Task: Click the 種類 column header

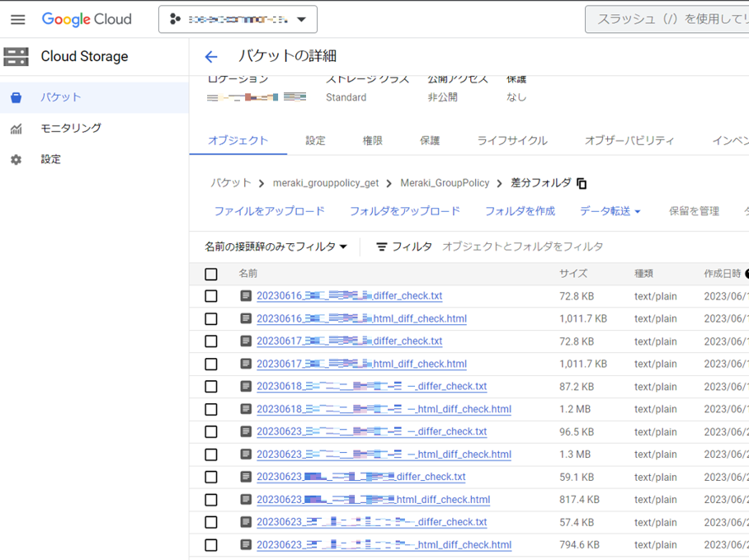Action: [643, 274]
